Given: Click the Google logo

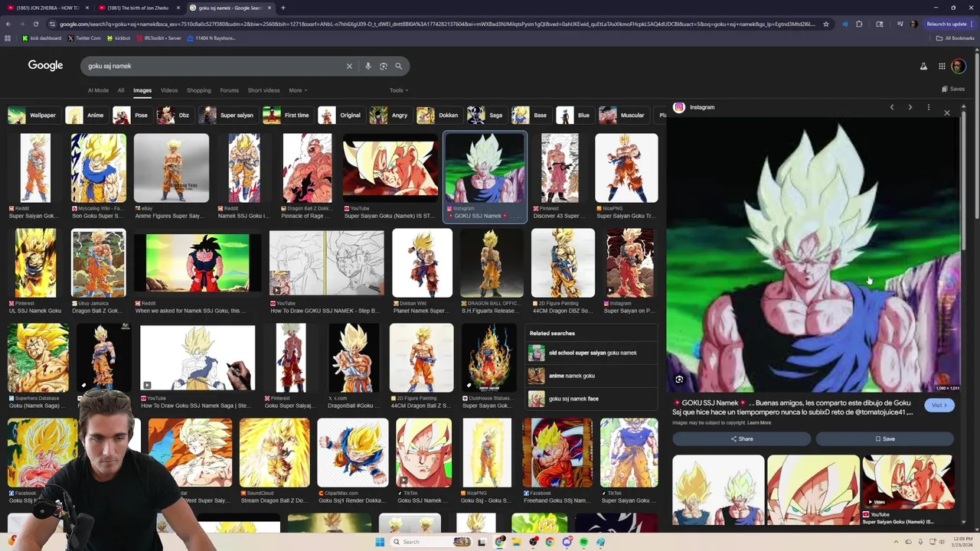Looking at the screenshot, I should click(45, 66).
